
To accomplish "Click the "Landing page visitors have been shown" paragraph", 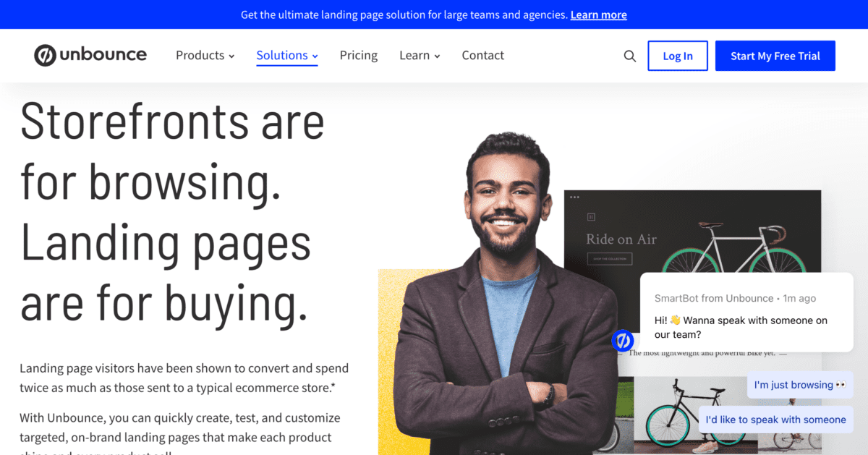I will click(184, 378).
